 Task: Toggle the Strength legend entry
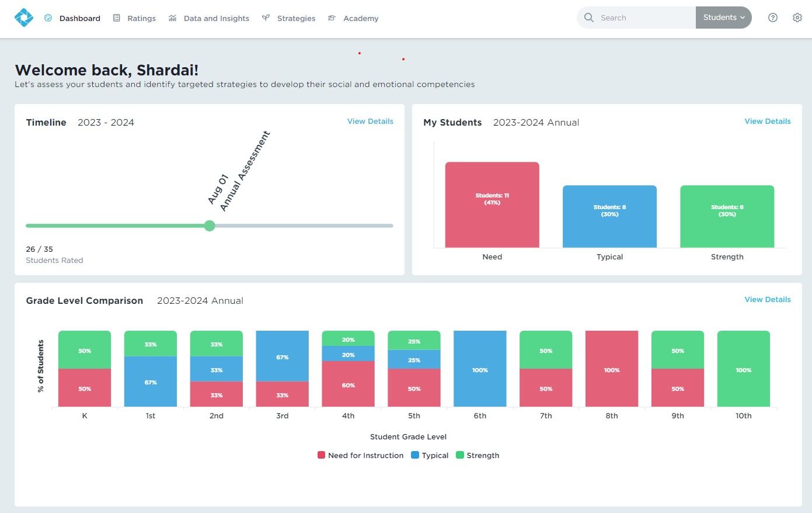click(x=478, y=455)
